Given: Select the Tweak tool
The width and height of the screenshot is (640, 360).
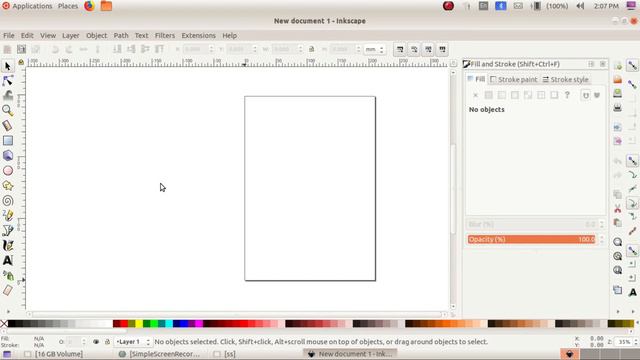Looking at the screenshot, I should point(7,96).
